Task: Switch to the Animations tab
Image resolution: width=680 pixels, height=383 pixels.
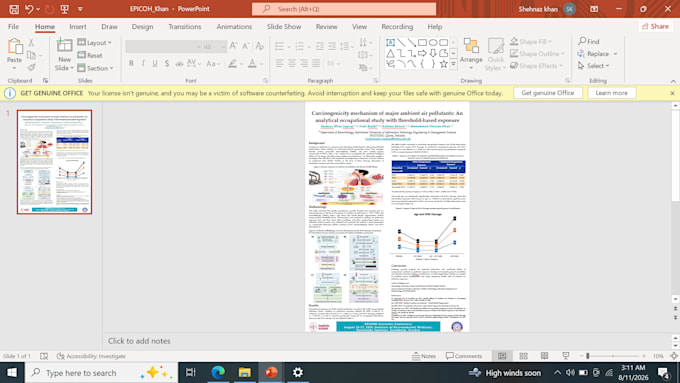Action: 234,26
